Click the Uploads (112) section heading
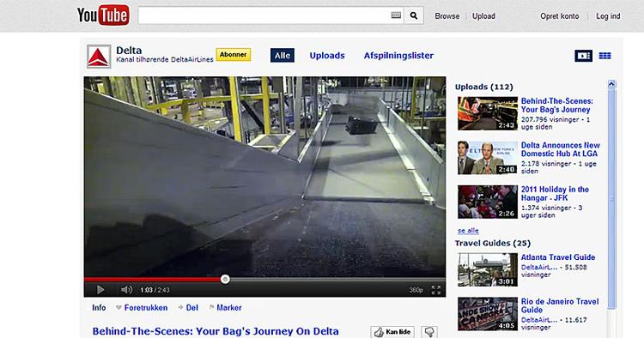 483,87
